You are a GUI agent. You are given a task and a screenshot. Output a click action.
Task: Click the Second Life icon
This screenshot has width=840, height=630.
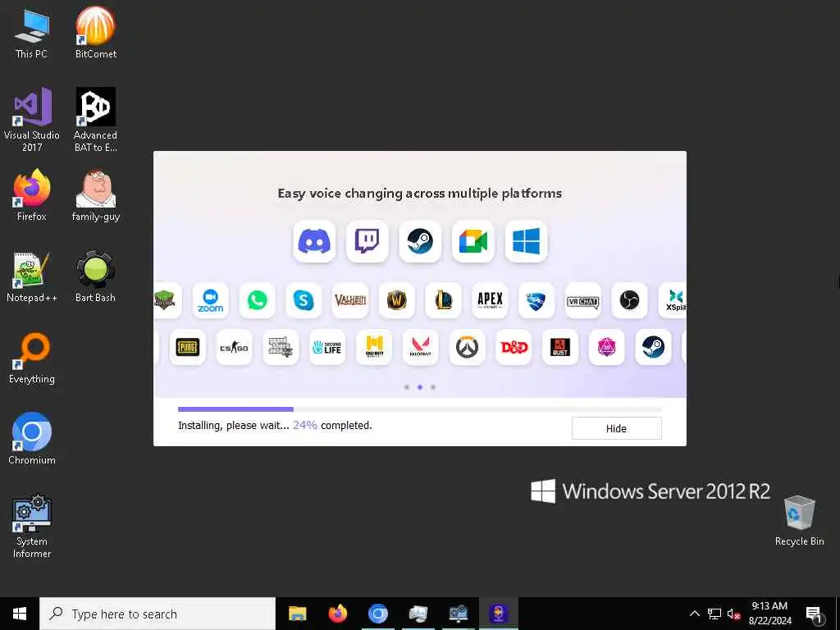click(x=327, y=347)
